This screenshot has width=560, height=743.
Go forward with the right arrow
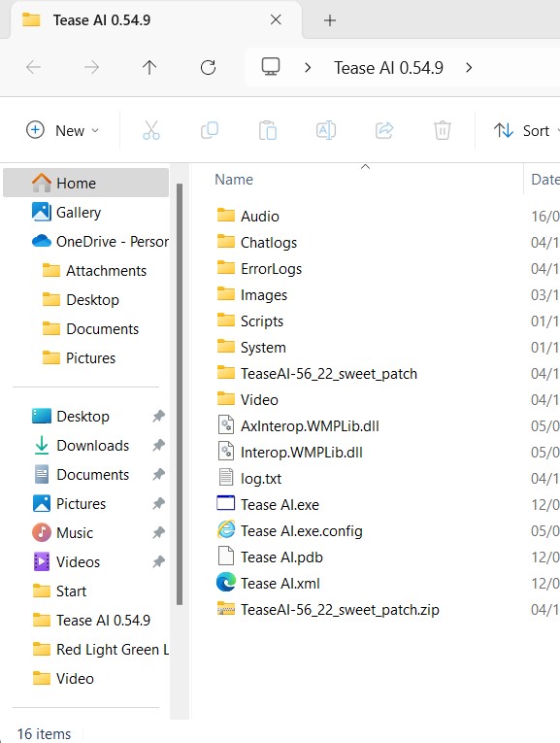tap(91, 68)
